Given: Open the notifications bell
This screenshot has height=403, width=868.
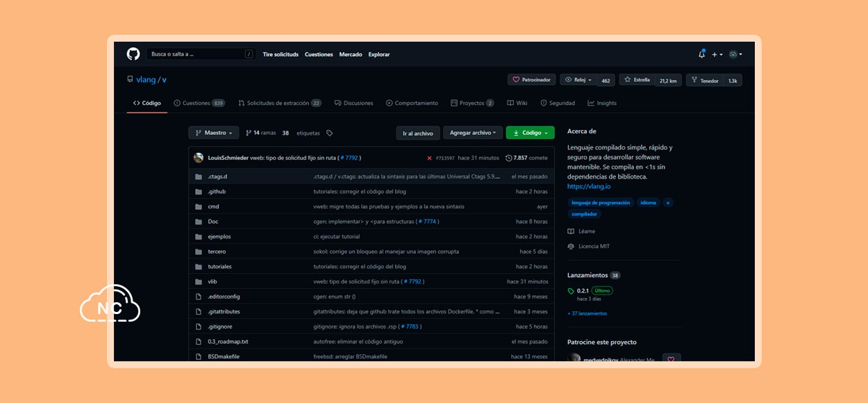Looking at the screenshot, I should pyautogui.click(x=701, y=54).
